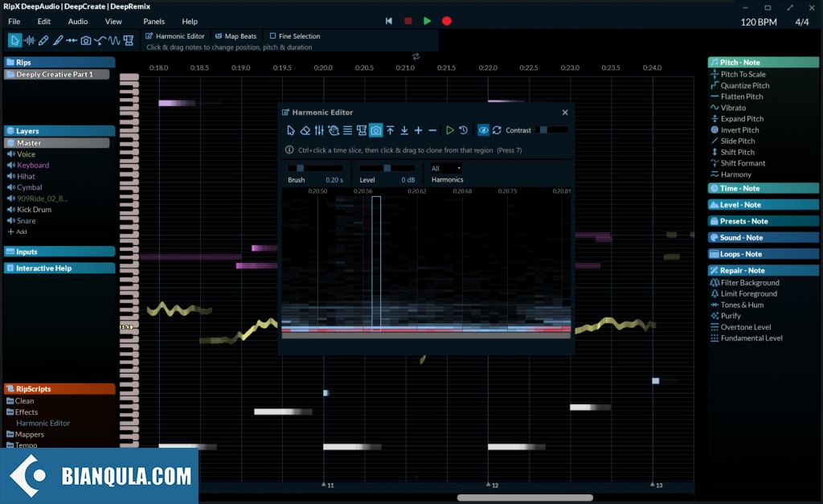
Task: Click the down-arrow-to-line icon in Harmonic Editor
Action: 404,130
